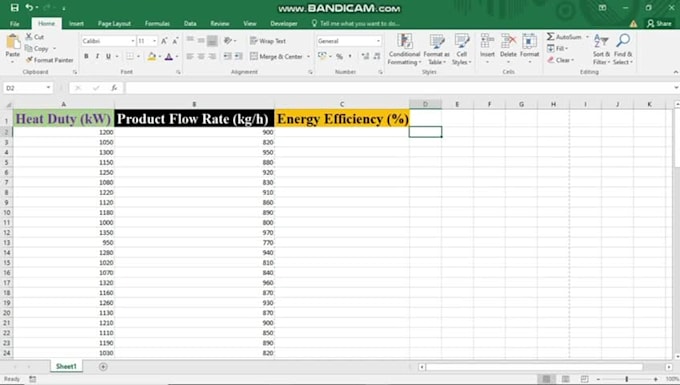Click the Comma Style icon
This screenshot has width=680, height=385.
350,56
